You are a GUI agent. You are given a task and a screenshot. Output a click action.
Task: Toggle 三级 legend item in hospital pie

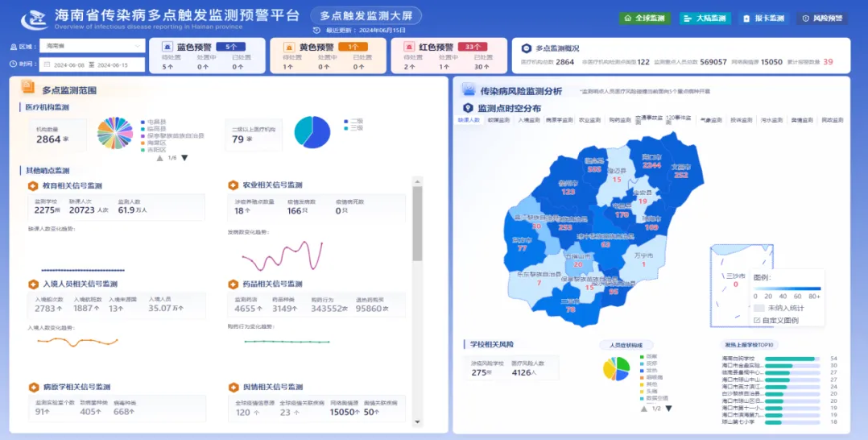pos(353,128)
